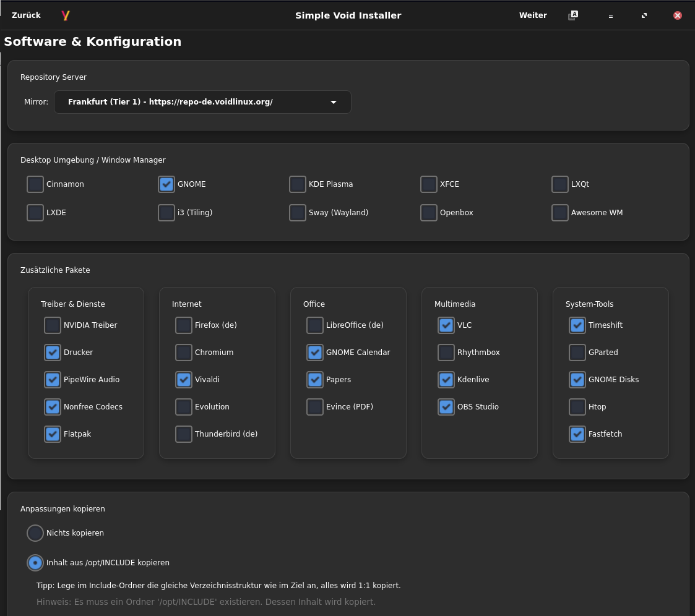Toggle the Sway (Wayland) checkbox
This screenshot has width=695, height=616.
pos(298,213)
